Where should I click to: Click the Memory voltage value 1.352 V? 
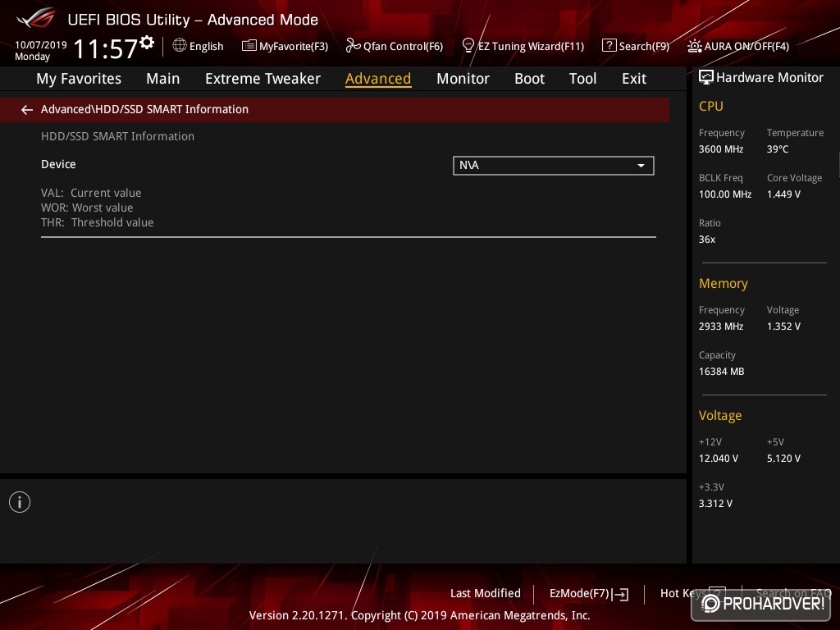click(x=783, y=326)
